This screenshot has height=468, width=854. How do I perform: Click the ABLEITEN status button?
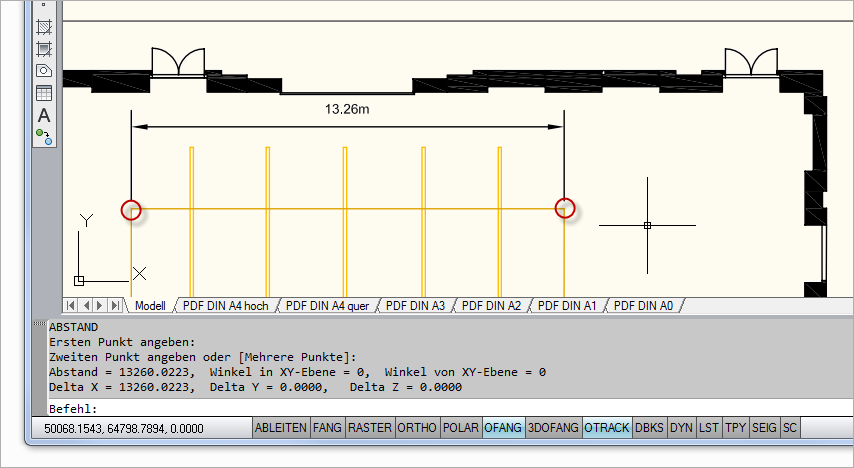point(281,428)
